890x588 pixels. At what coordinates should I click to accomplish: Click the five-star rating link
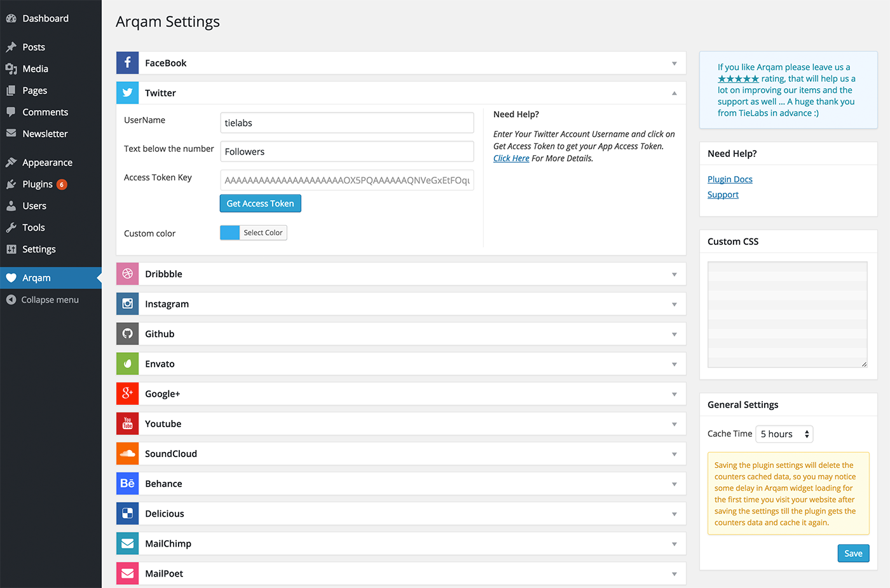tap(738, 79)
